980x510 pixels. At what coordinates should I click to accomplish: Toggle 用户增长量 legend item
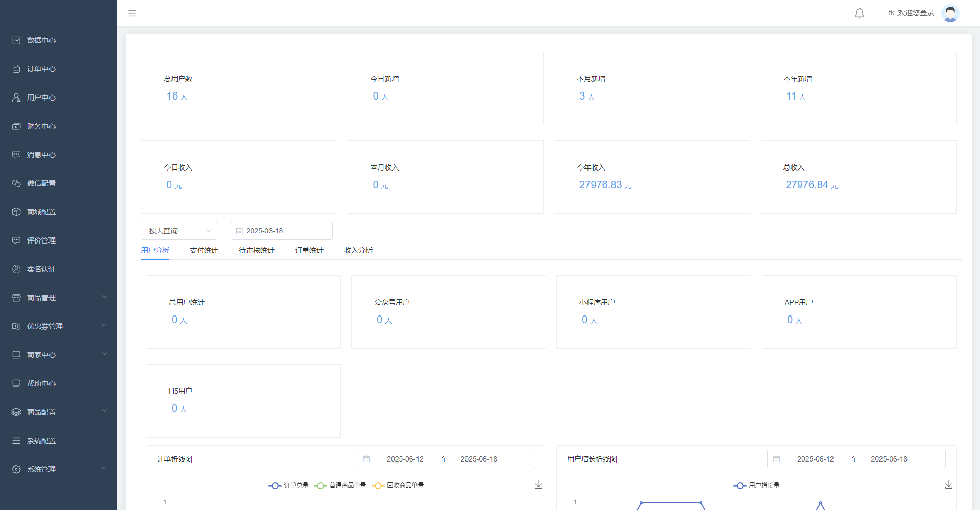[x=757, y=485]
